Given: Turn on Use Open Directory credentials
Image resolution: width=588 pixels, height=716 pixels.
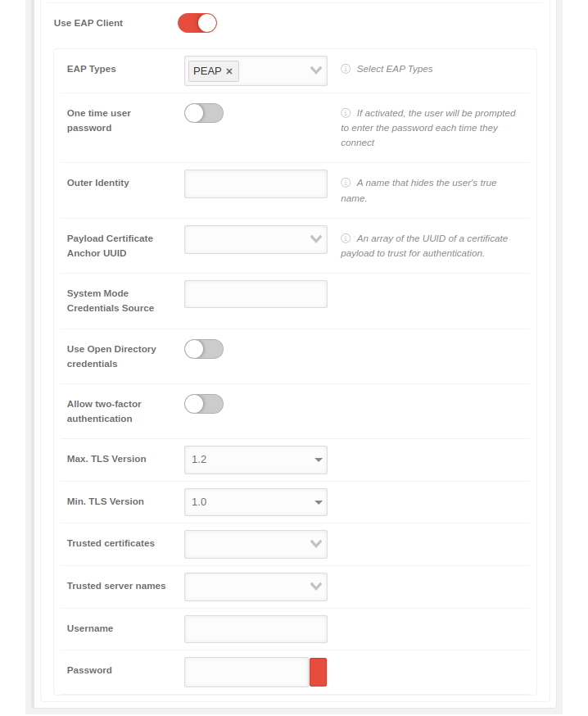Looking at the screenshot, I should tap(204, 349).
